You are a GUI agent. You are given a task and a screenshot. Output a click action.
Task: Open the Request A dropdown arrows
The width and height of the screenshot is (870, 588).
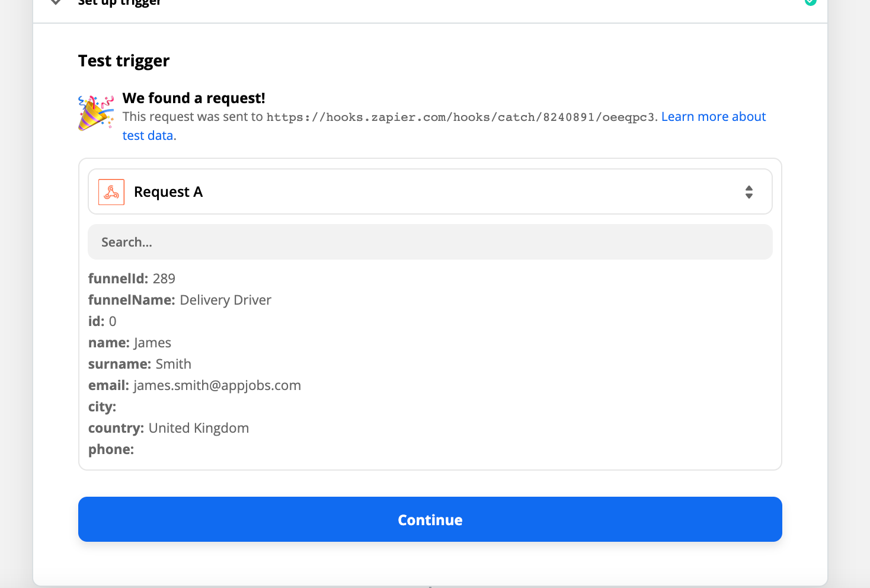(749, 192)
